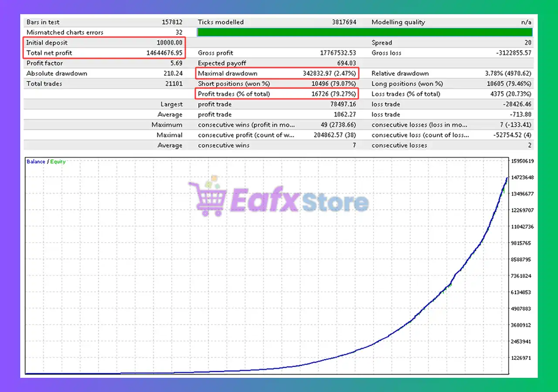Viewport: 558px width, 392px height.
Task: Select the Total net profit value
Action: pos(164,53)
